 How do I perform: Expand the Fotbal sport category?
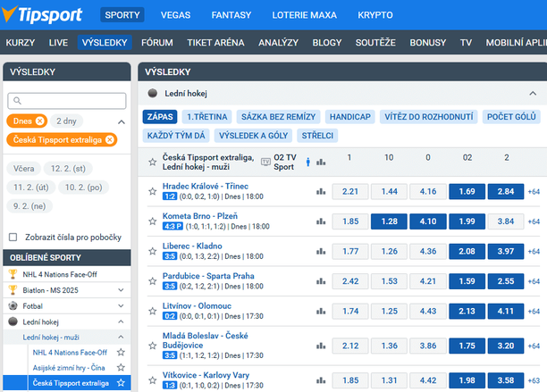[121, 305]
